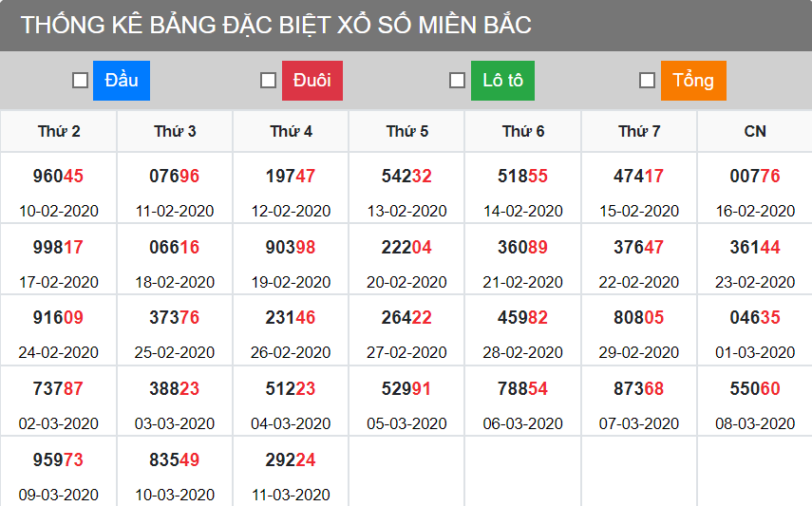Check the Lô tô checkbox

(457, 81)
